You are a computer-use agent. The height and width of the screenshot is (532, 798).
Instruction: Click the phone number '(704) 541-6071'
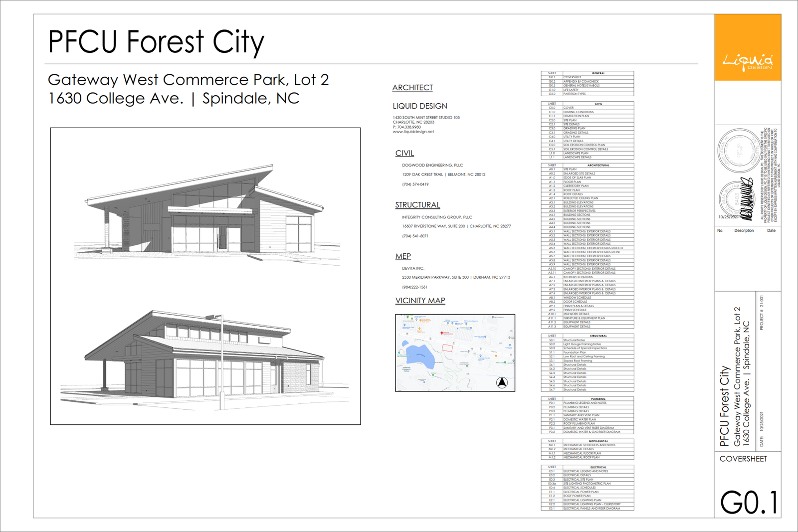[415, 236]
